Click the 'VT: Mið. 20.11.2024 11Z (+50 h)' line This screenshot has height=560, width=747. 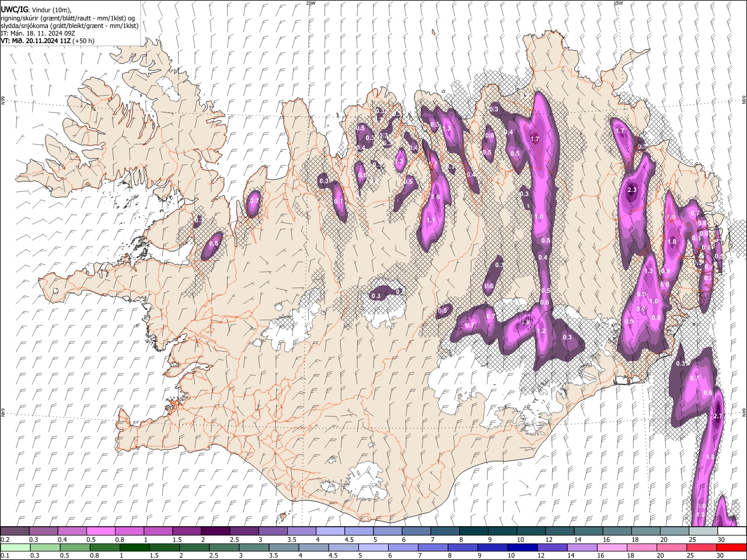47,41
